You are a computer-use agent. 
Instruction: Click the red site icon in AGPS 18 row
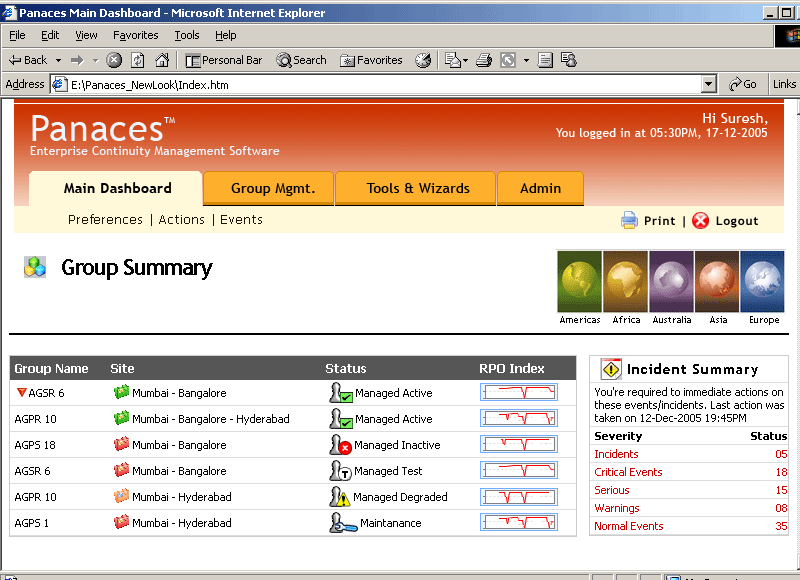click(121, 444)
